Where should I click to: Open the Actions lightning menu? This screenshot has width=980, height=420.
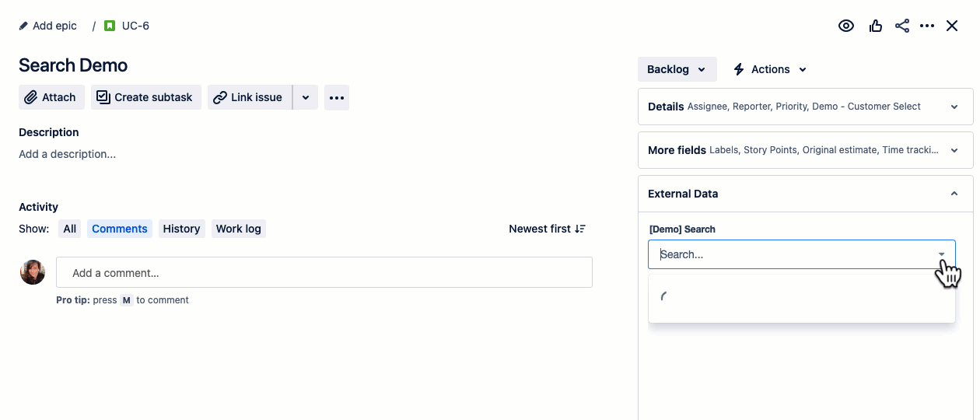(x=770, y=69)
